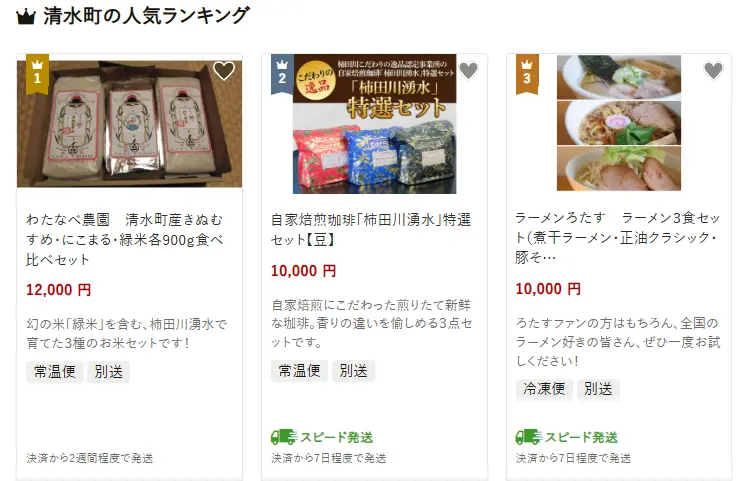752x481 pixels.
Task: Toggle favorite heart on the ramen card
Action: [x=713, y=71]
